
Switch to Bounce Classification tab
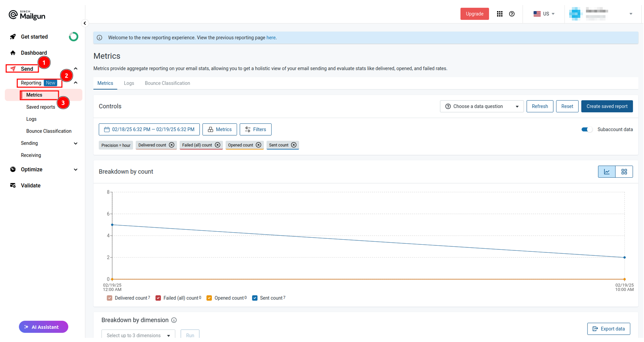coord(167,83)
